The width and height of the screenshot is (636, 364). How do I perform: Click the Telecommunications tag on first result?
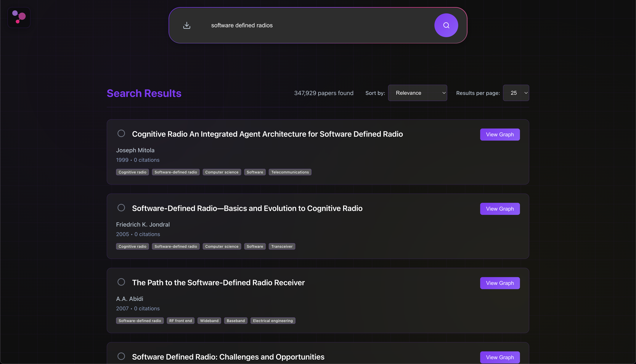(x=290, y=172)
